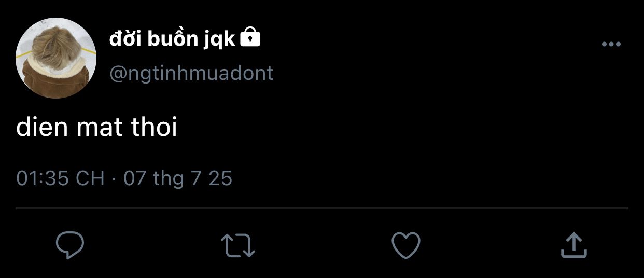View the blond-haired avatar photo
This screenshot has width=644, height=278.
tap(56, 58)
